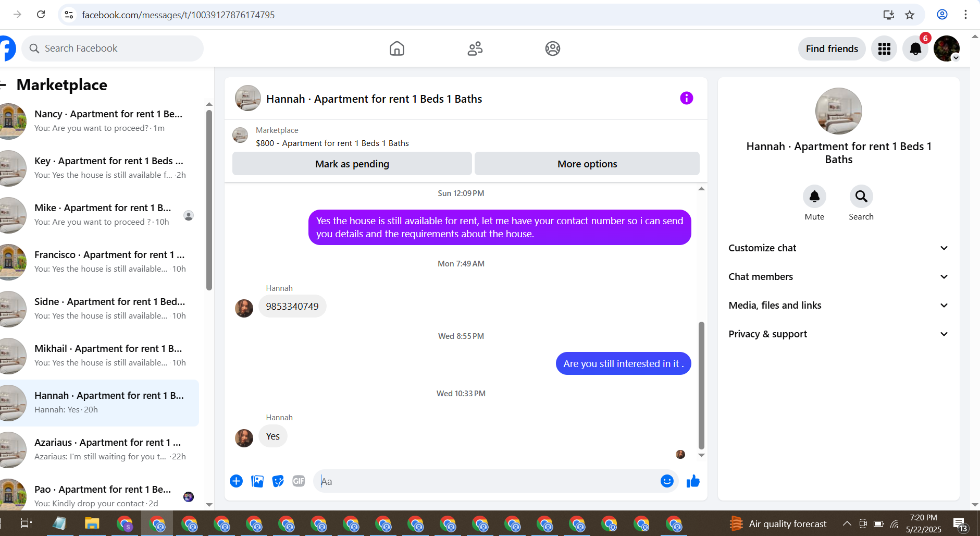
Task: Click the install app icon in address bar
Action: pos(889,15)
